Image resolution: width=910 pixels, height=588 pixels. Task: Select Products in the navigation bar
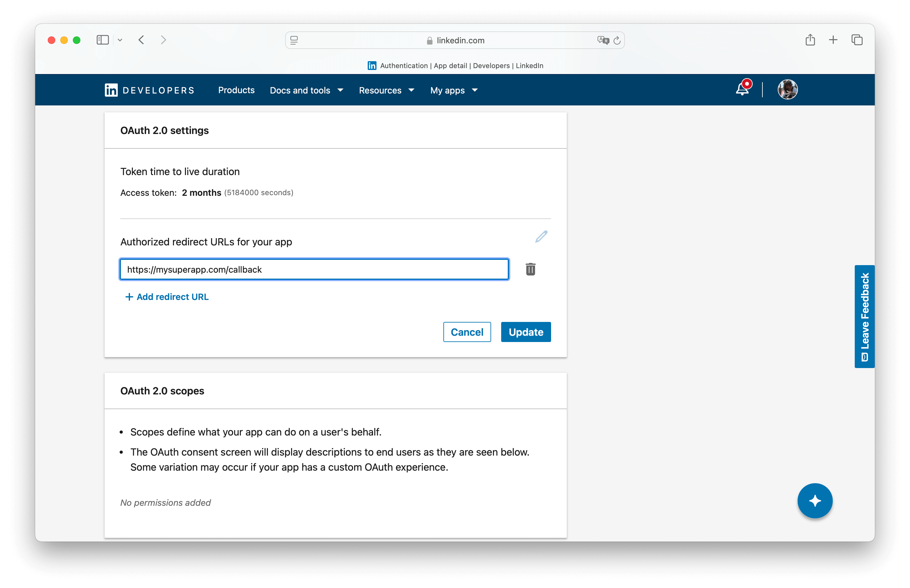[x=236, y=90]
